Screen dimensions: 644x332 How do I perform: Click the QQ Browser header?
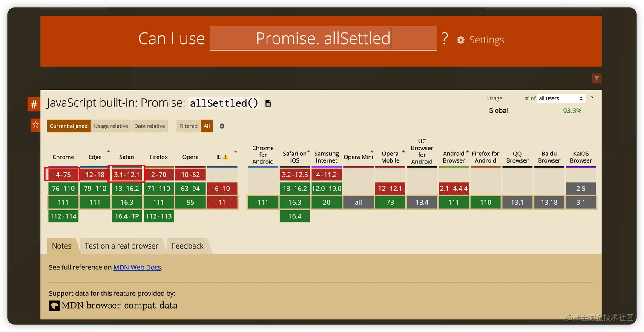coord(517,157)
